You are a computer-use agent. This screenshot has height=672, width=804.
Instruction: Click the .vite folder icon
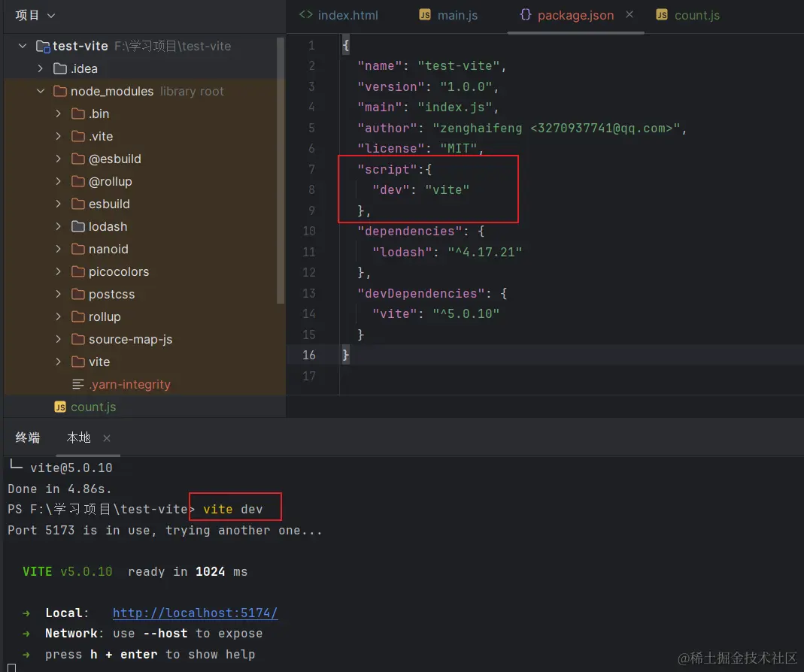78,136
